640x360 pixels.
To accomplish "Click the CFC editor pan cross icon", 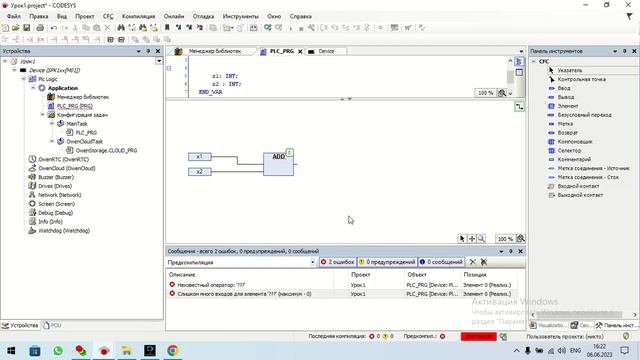I will (x=472, y=238).
